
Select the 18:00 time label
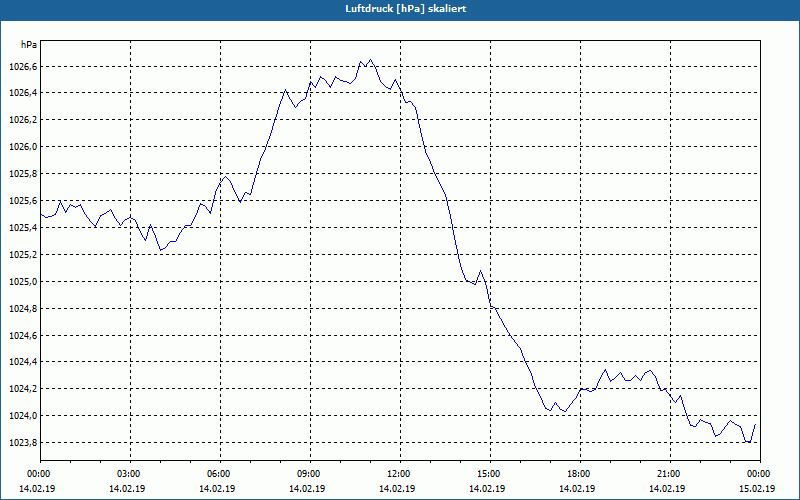580,474
